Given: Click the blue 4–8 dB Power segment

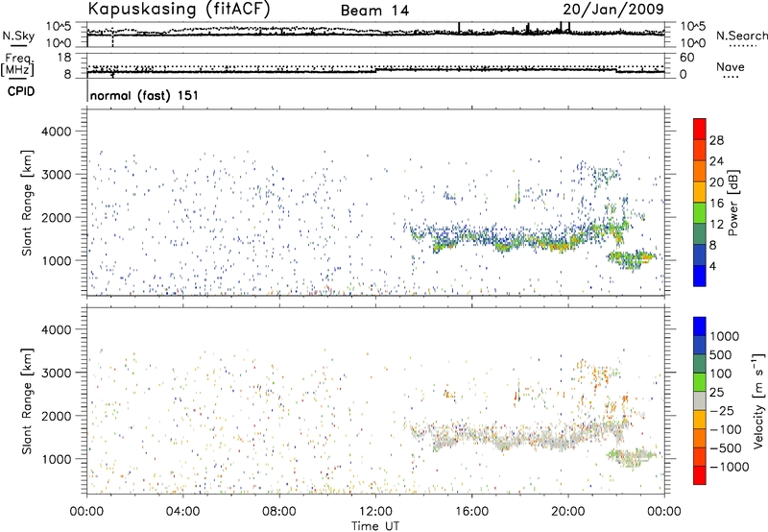Looking at the screenshot, I should coord(700,254).
